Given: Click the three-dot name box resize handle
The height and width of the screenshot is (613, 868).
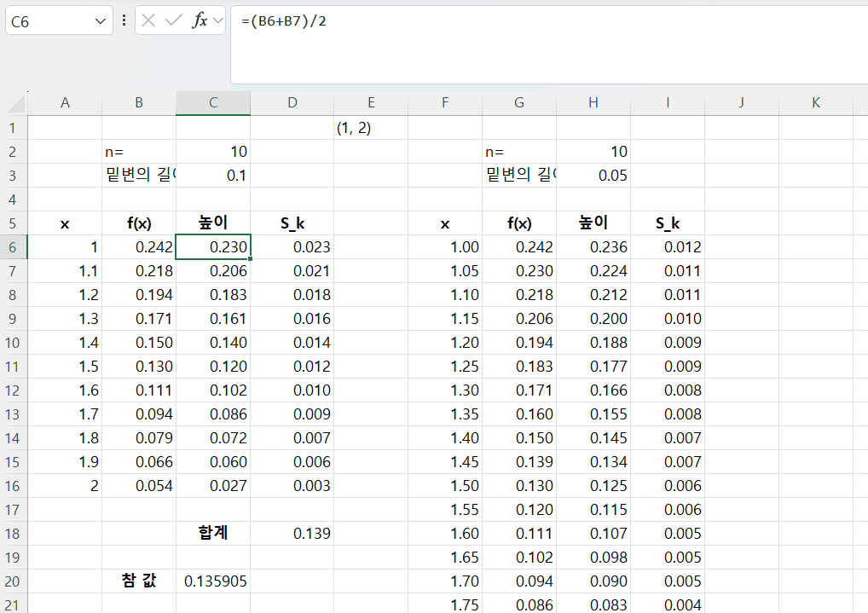Looking at the screenshot, I should 124,21.
